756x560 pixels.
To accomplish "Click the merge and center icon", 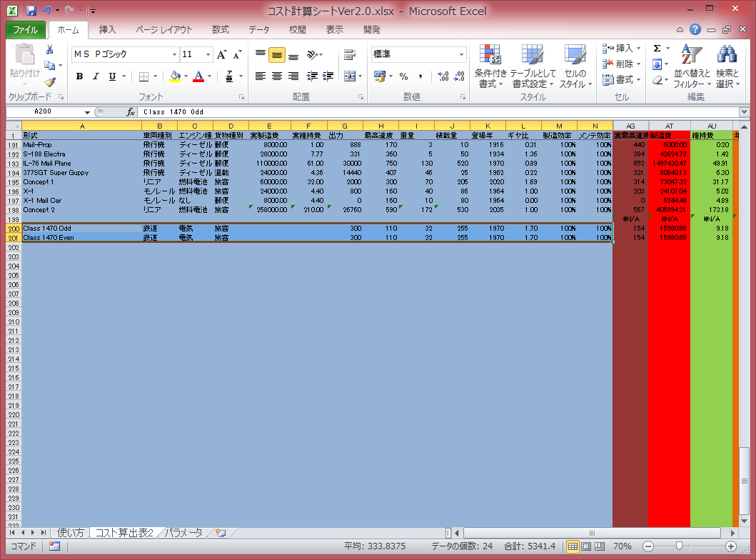I will tap(350, 76).
